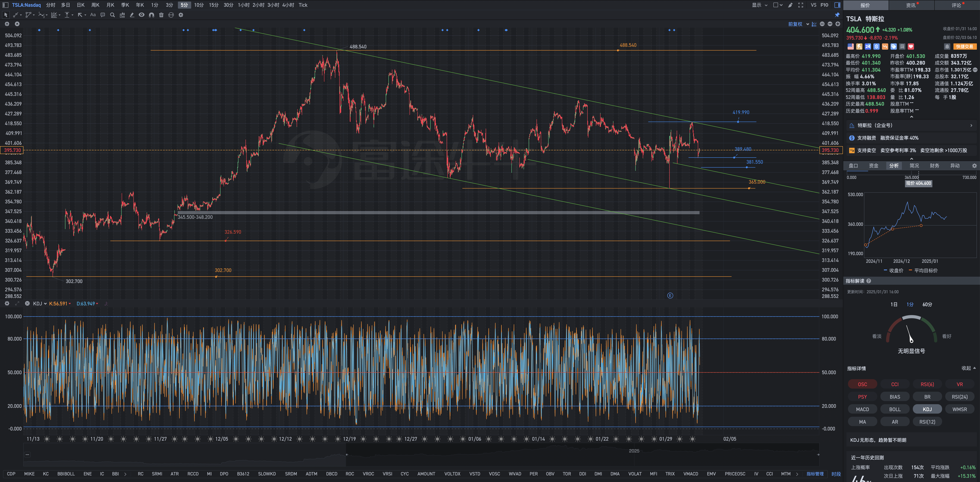
Task: Expand 特斯拉 (企业号) row chevron
Action: coord(971,125)
